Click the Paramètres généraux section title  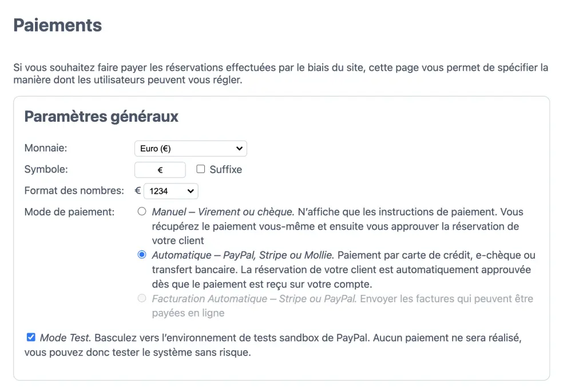[x=101, y=116]
